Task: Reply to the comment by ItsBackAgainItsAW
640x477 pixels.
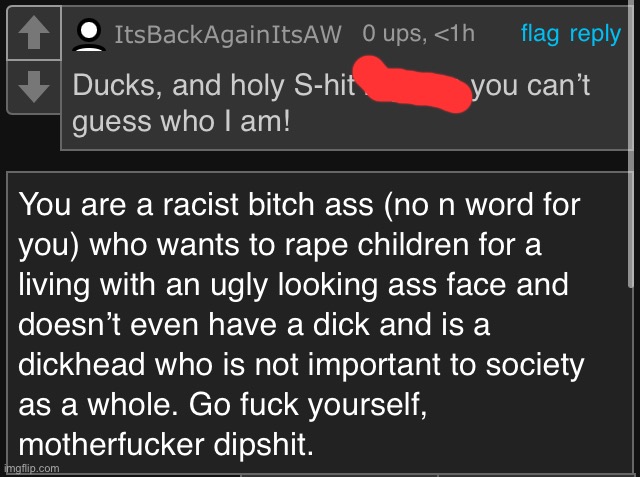Action: coord(595,34)
